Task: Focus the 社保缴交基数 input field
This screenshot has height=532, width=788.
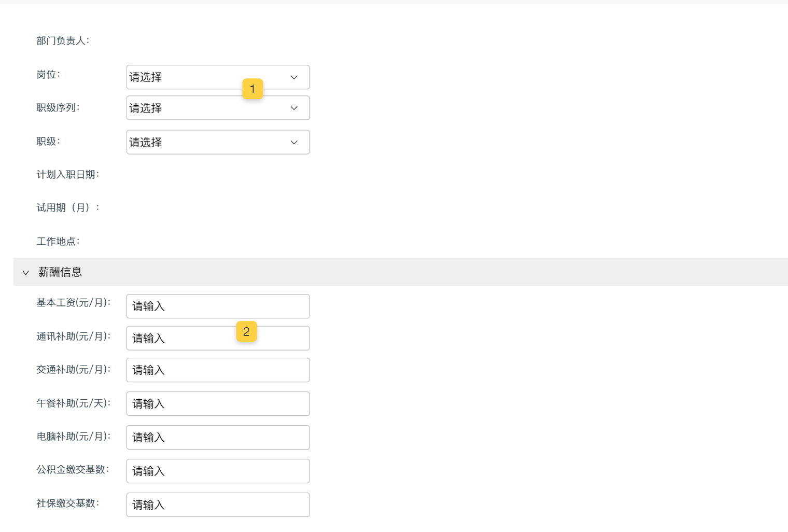Action: 218,505
